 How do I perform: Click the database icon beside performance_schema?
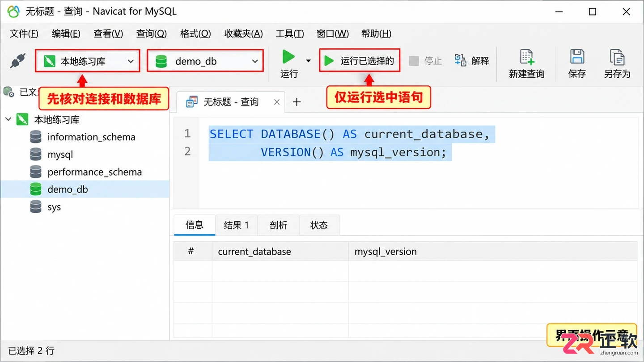pyautogui.click(x=36, y=172)
